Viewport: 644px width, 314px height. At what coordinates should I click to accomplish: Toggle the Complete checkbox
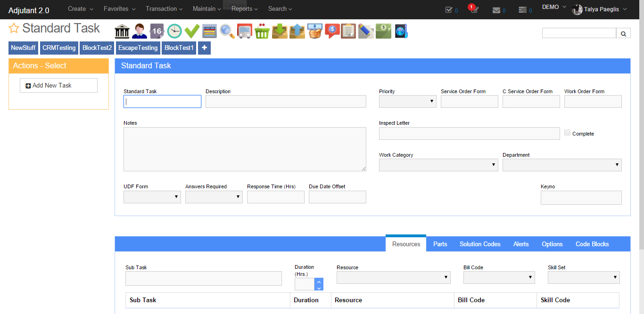point(567,133)
